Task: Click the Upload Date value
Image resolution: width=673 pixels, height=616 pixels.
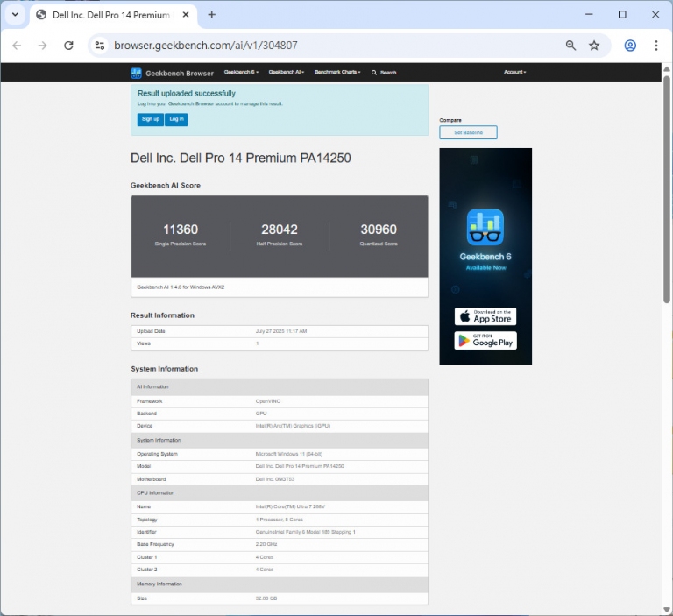Action: pos(281,331)
